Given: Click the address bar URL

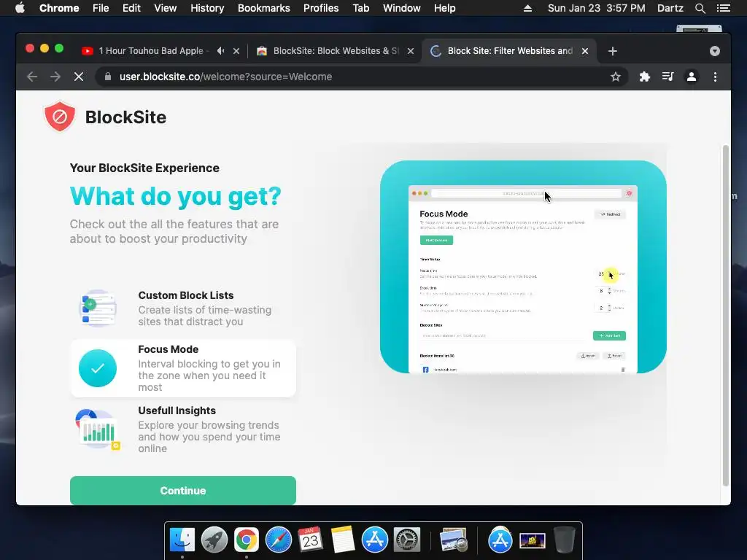Looking at the screenshot, I should pos(226,77).
